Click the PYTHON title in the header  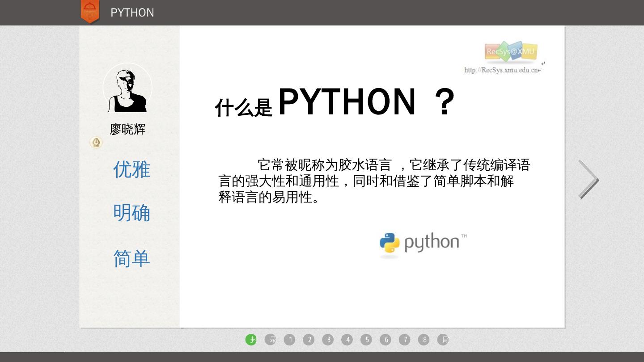(132, 13)
